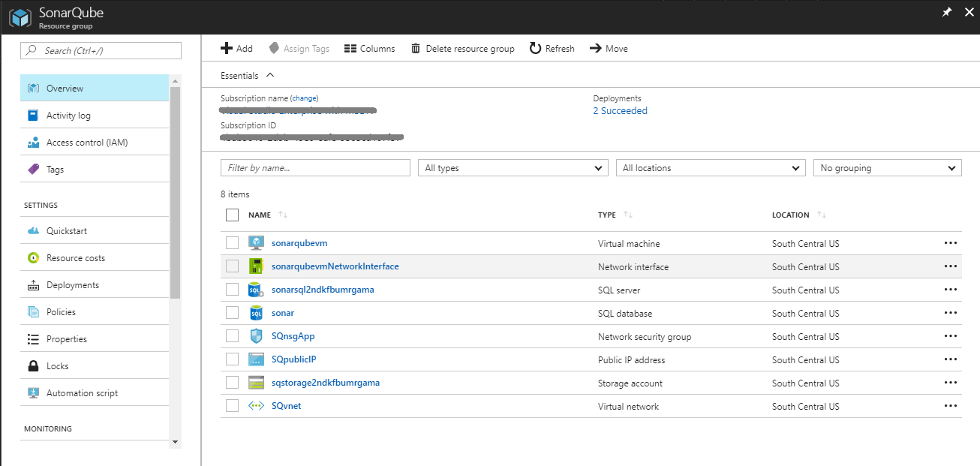Click the Activity log book icon
Image resolution: width=980 pixels, height=466 pixels.
[x=33, y=116]
